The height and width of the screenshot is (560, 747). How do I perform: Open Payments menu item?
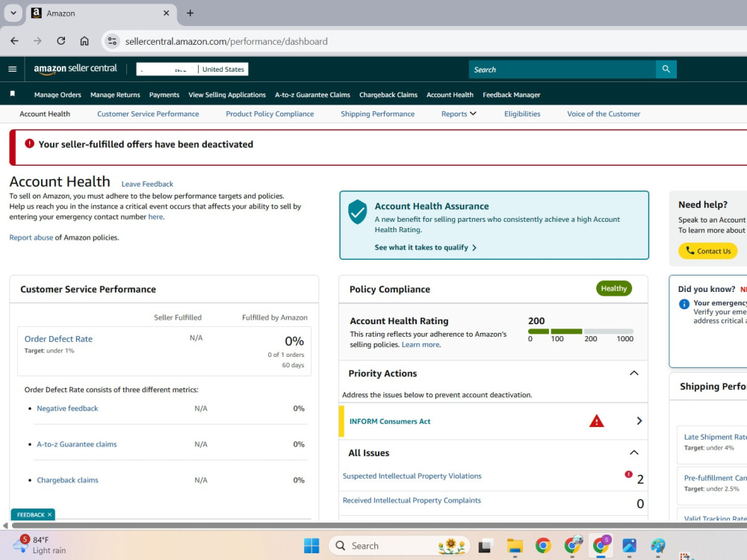point(164,95)
